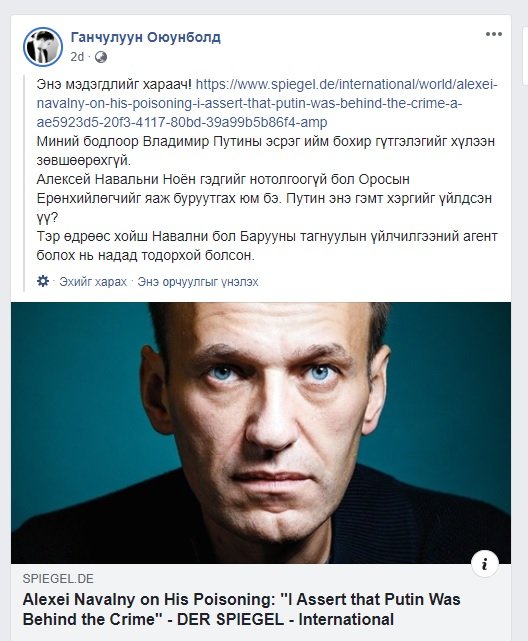Click the poster's profile picture

pyautogui.click(x=43, y=47)
